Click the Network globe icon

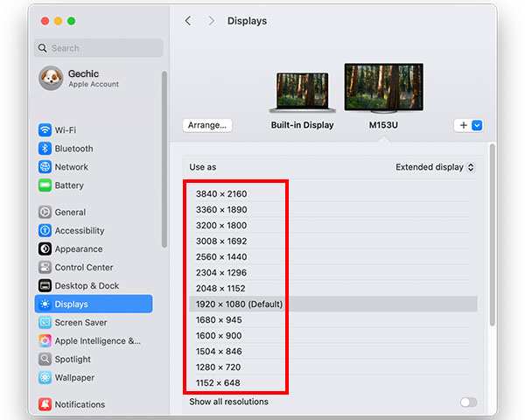point(45,166)
